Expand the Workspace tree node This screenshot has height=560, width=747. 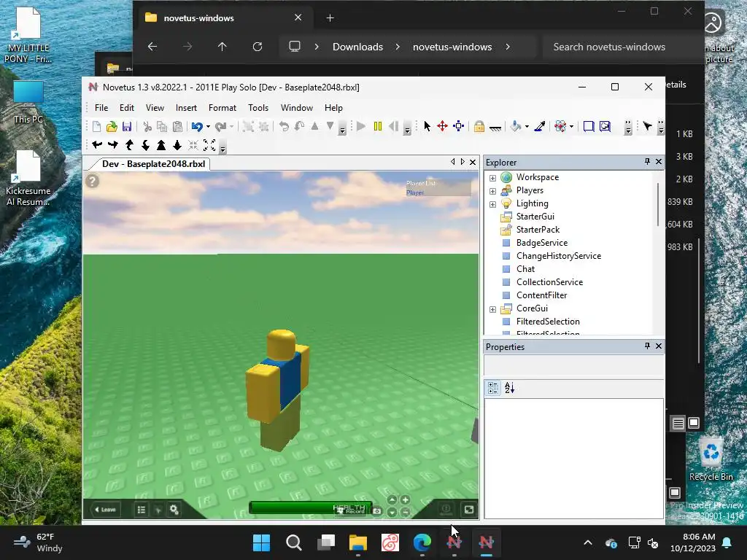(492, 178)
